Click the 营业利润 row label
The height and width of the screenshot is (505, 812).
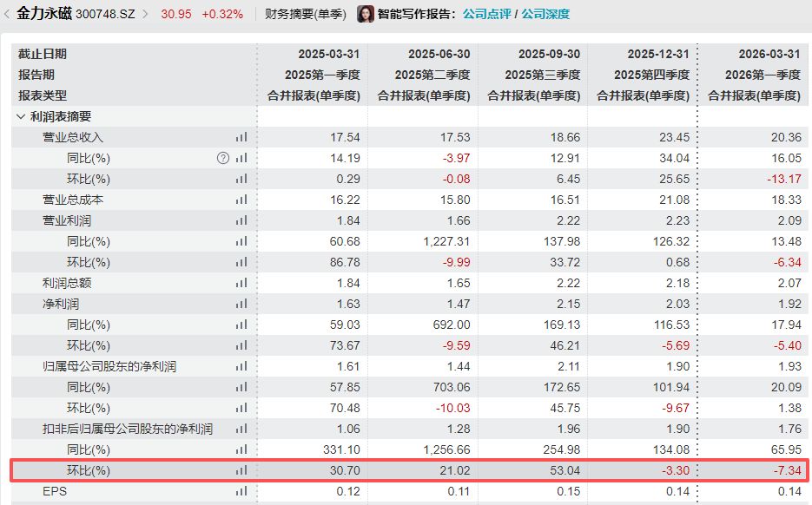tap(67, 220)
